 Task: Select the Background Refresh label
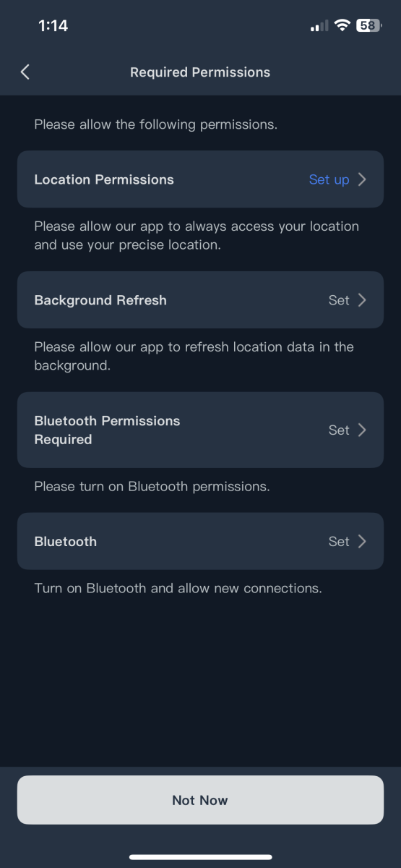click(100, 300)
